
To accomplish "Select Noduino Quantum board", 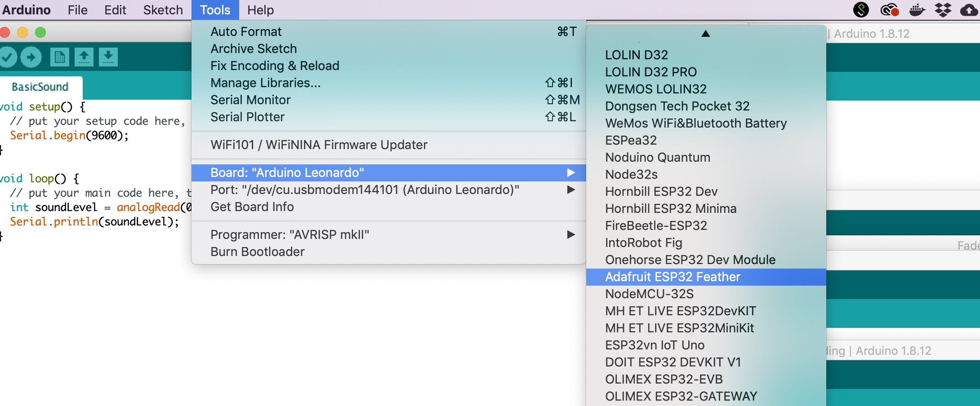I will (706, 158).
